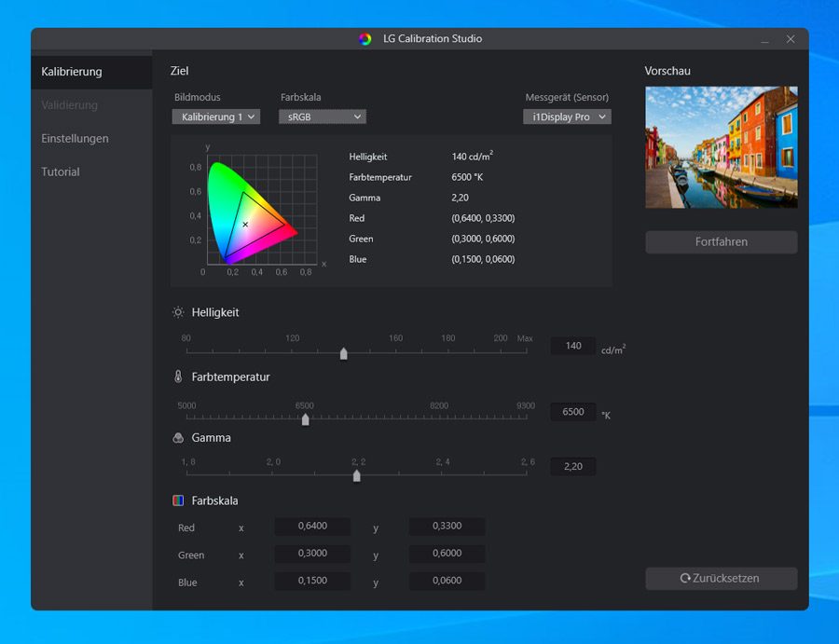Click the Gamma circles icon
This screenshot has height=644, width=839.
(178, 438)
